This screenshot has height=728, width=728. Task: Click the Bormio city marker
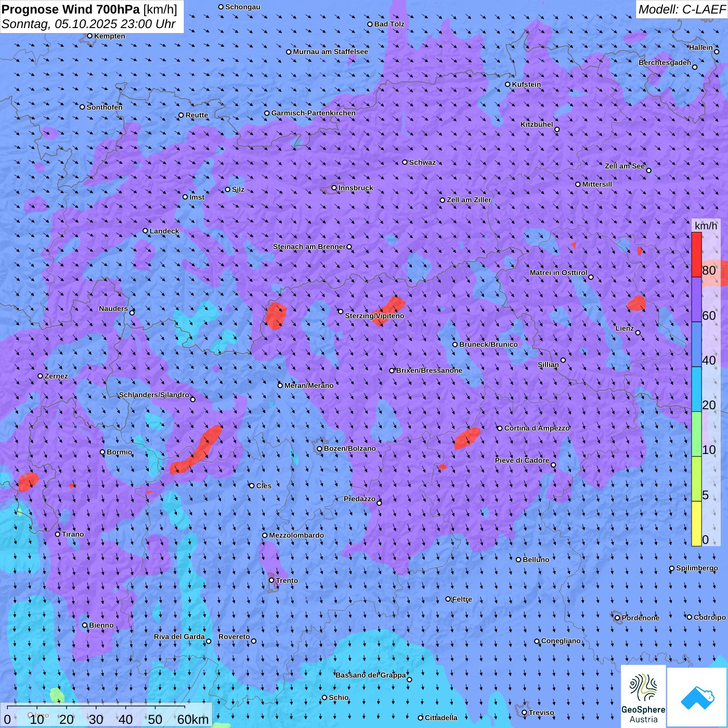tap(102, 452)
